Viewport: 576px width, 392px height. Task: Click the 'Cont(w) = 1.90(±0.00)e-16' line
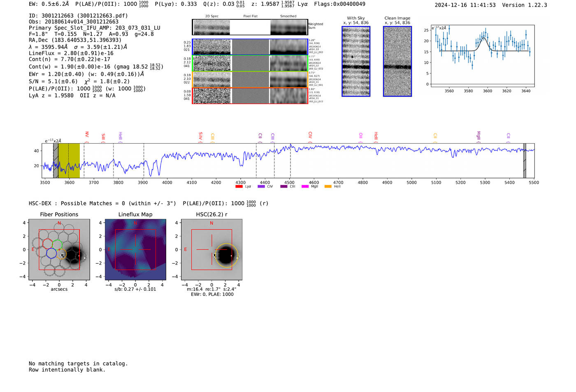coord(96,67)
